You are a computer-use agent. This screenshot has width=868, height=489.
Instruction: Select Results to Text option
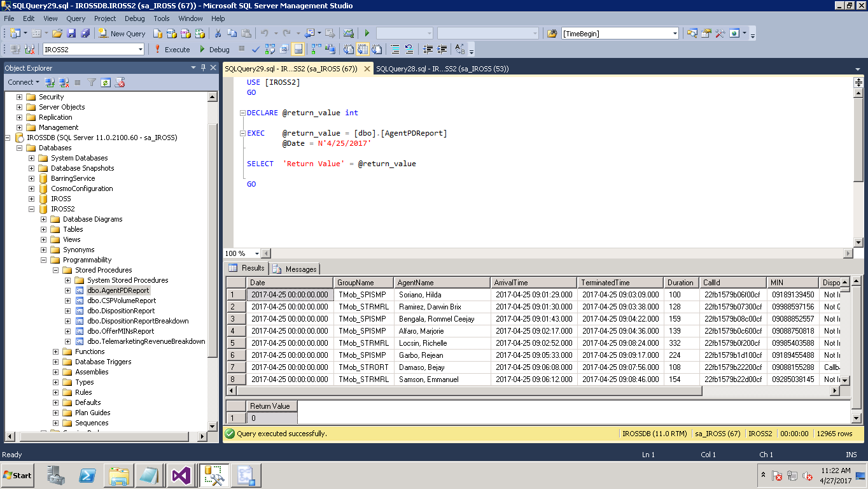click(349, 49)
